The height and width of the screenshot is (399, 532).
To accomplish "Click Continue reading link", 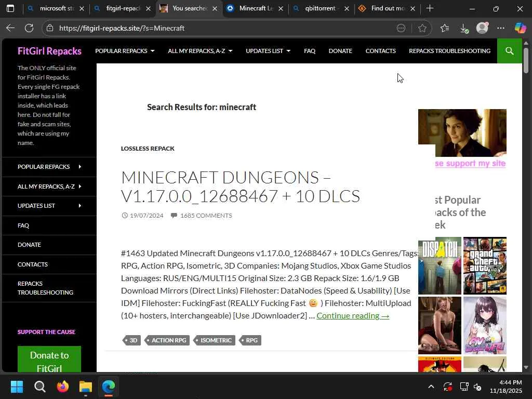I will pos(353,315).
